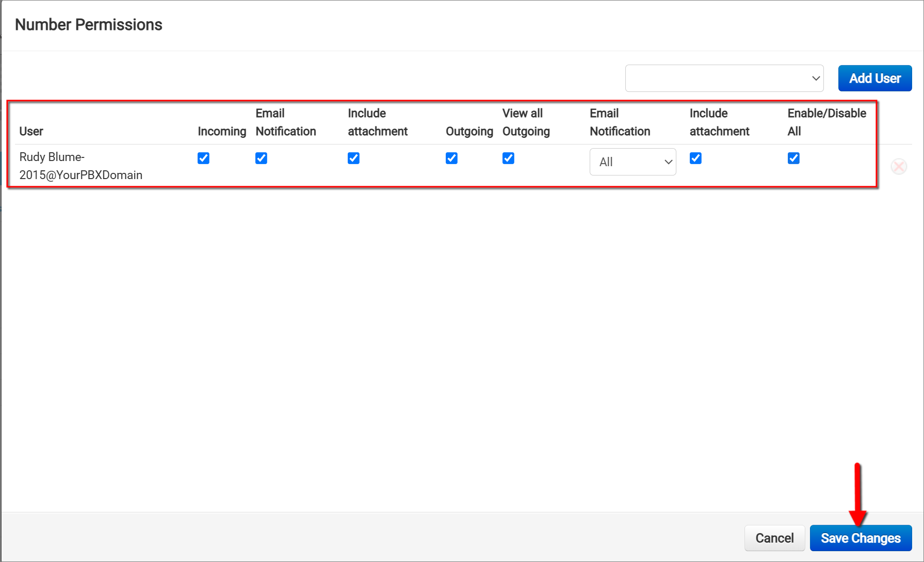Open the user selection dropdown beside Add User
The height and width of the screenshot is (562, 924).
click(724, 78)
